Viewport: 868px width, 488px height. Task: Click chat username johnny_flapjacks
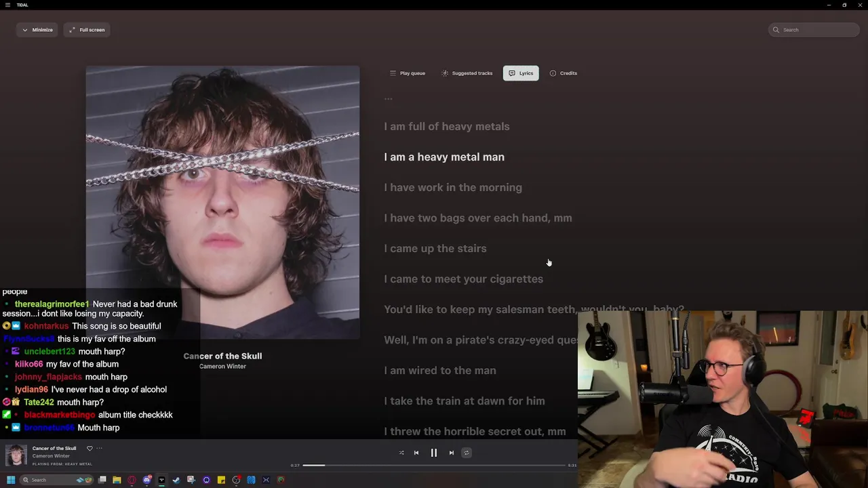coord(48,377)
